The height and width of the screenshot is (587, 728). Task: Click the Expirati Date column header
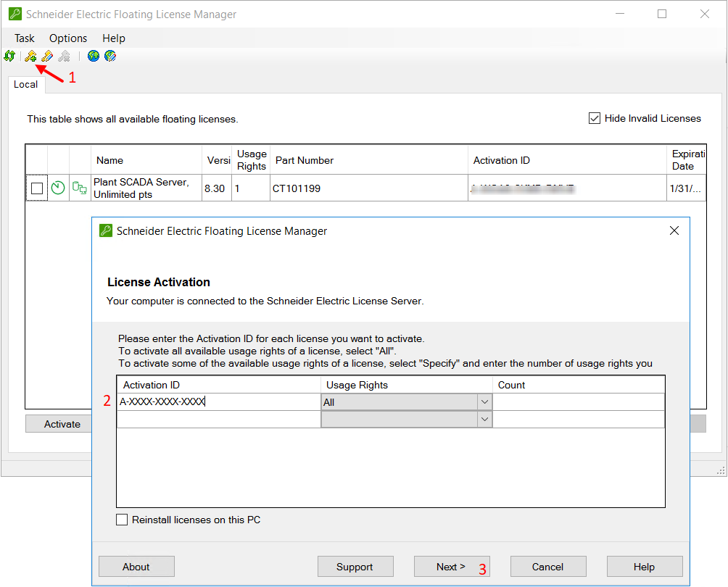tap(687, 160)
